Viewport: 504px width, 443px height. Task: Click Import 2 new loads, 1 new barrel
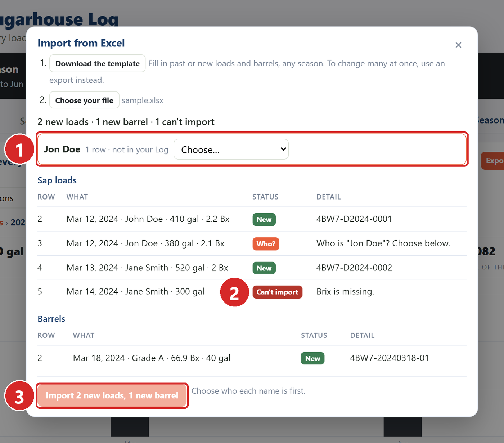[x=112, y=395]
